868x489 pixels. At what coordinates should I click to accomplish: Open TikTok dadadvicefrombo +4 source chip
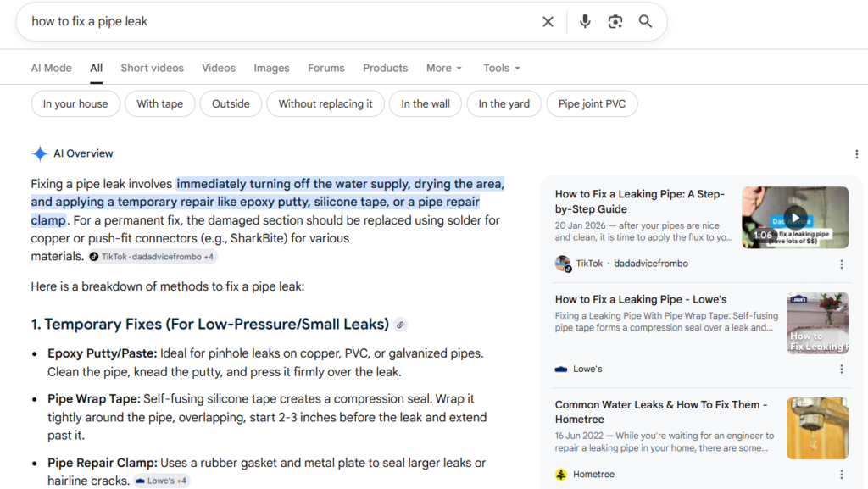[153, 257]
